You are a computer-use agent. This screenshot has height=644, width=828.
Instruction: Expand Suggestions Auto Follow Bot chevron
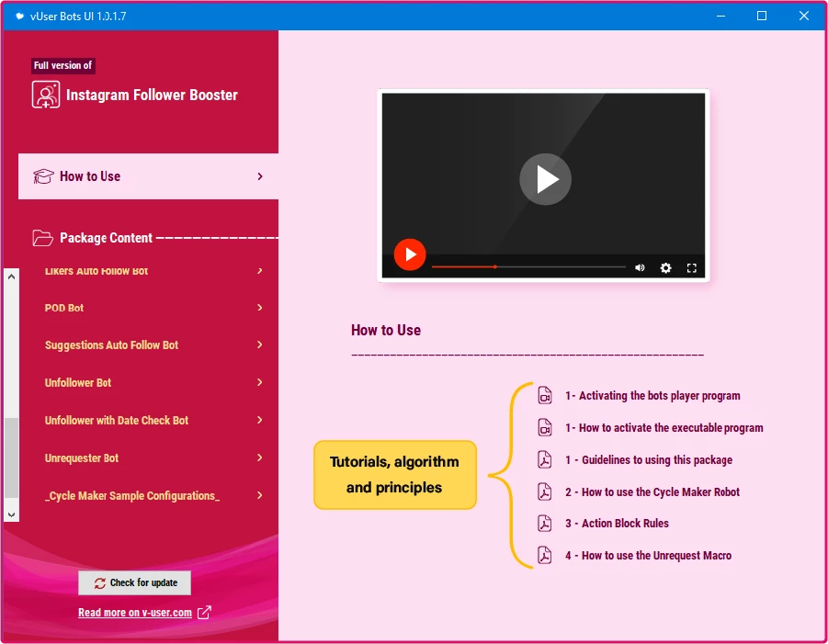pos(260,345)
